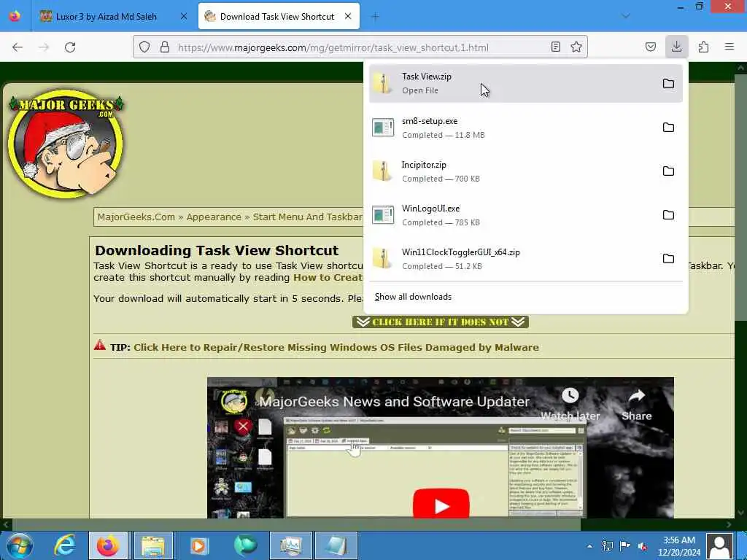Open the extensions puzzle icon
Image resolution: width=747 pixels, height=560 pixels.
(703, 47)
